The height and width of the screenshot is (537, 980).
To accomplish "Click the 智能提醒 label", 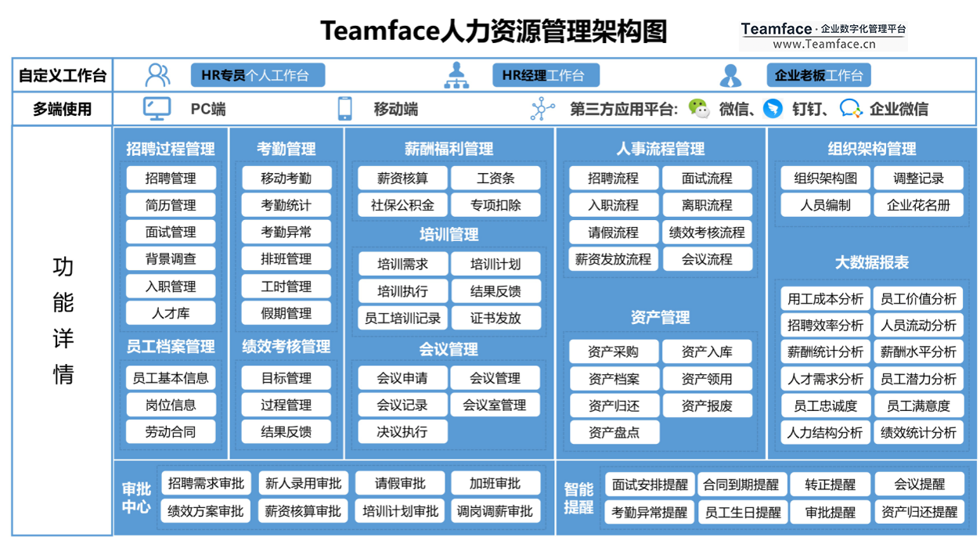I will pyautogui.click(x=578, y=498).
